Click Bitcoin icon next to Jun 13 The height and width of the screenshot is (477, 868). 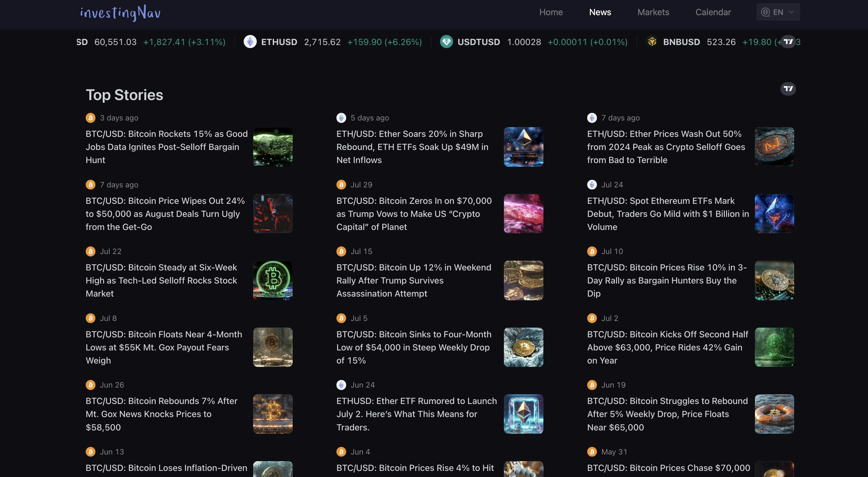click(90, 452)
